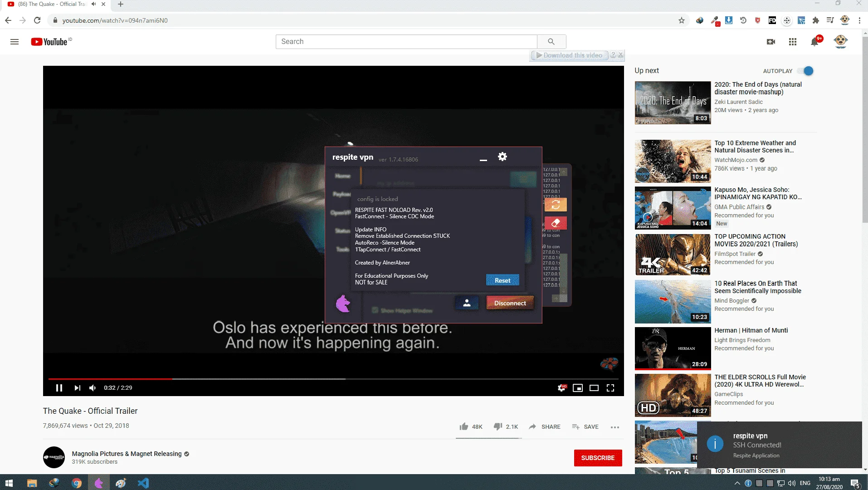Viewport: 868px width, 490px height.
Task: Open a new browser tab
Action: point(121,5)
